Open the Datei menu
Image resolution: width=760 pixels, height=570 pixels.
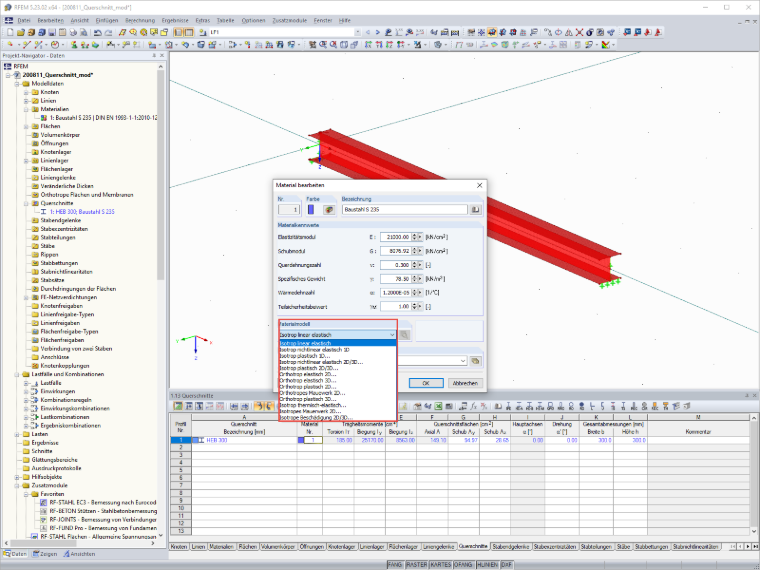pyautogui.click(x=24, y=20)
